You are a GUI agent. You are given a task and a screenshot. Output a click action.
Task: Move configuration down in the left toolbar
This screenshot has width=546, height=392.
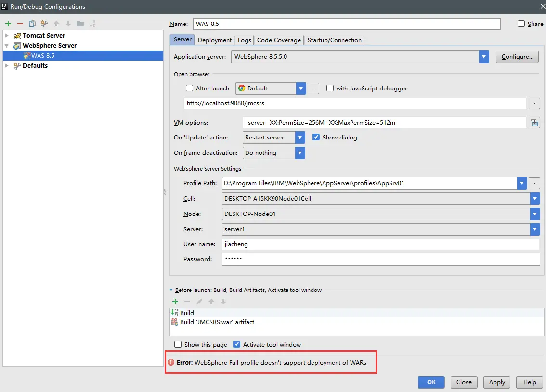coord(68,24)
